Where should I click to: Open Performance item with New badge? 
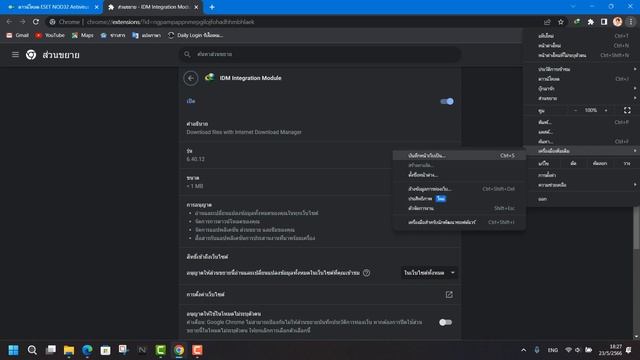click(x=459, y=199)
